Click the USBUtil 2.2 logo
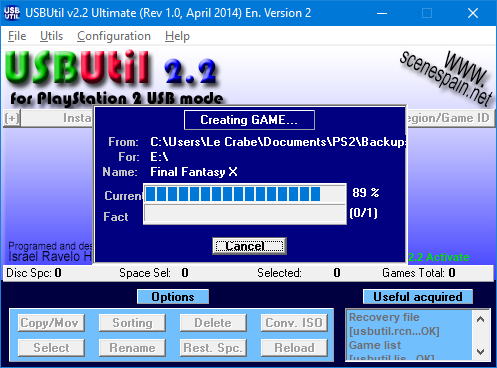Screen dimensions: 497x368 (x=111, y=67)
